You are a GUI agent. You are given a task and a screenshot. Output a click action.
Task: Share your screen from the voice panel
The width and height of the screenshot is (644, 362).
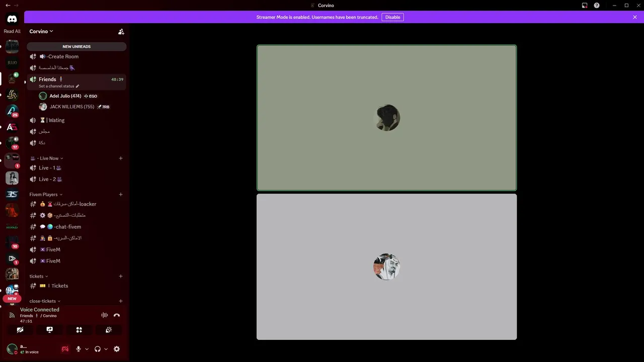[49, 330]
